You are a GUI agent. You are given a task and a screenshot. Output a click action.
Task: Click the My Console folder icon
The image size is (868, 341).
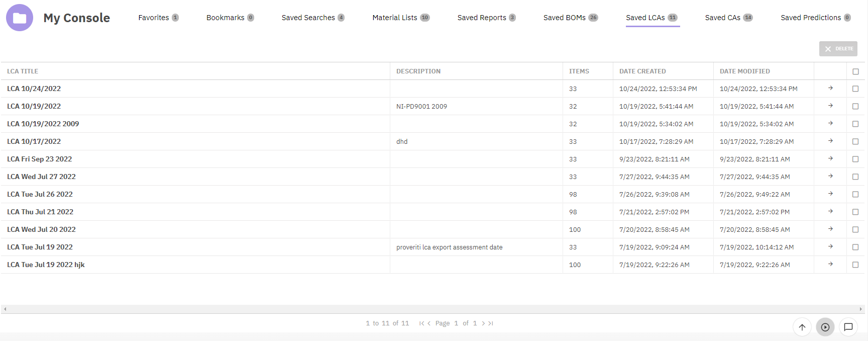[x=20, y=18]
